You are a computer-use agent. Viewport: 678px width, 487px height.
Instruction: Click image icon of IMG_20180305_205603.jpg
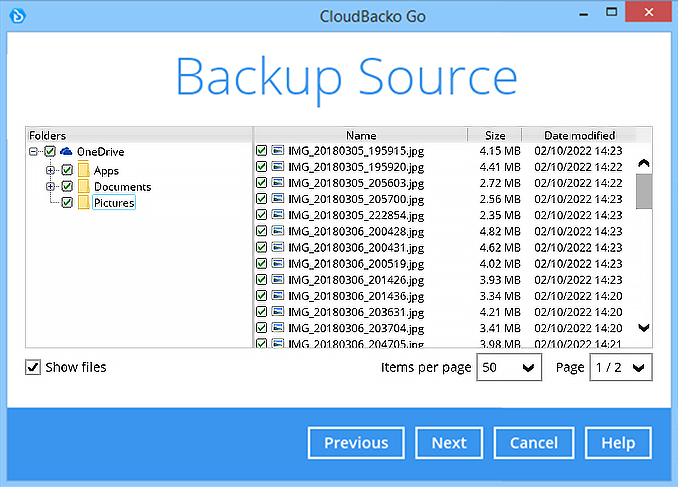pyautogui.click(x=278, y=183)
